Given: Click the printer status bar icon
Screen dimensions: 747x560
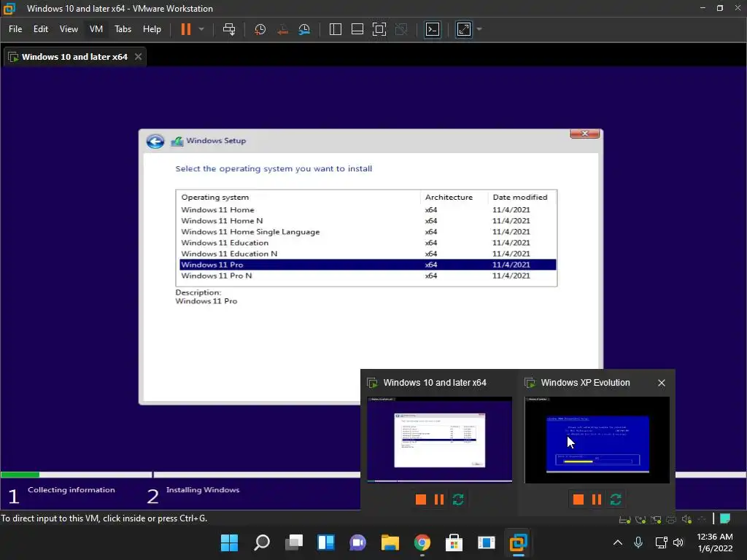Looking at the screenshot, I should [x=671, y=519].
